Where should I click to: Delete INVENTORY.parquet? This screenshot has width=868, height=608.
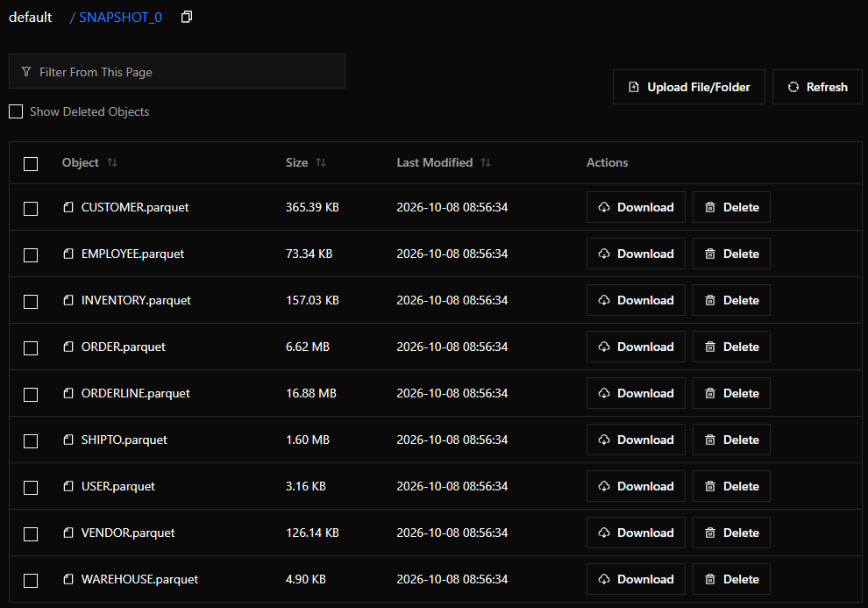(x=731, y=300)
